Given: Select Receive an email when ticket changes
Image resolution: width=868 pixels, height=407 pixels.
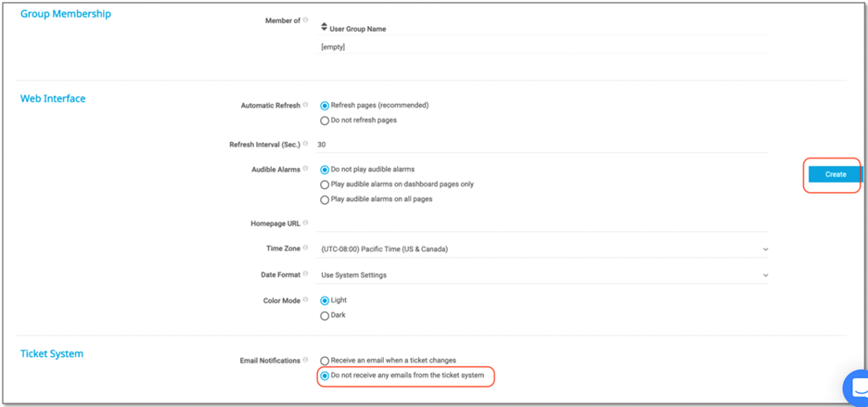Looking at the screenshot, I should [x=325, y=361].
